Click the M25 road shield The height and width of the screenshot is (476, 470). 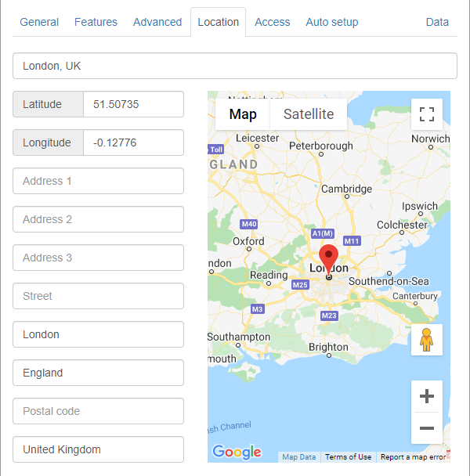(x=300, y=285)
